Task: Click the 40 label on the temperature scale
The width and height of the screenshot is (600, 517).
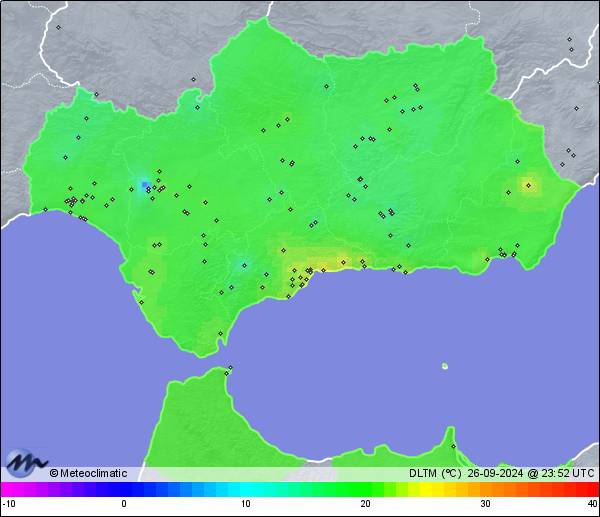Action: coord(592,504)
